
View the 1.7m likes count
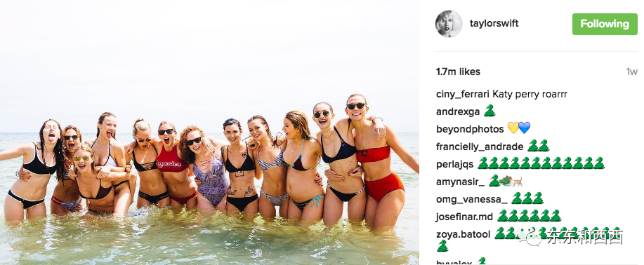tap(458, 72)
